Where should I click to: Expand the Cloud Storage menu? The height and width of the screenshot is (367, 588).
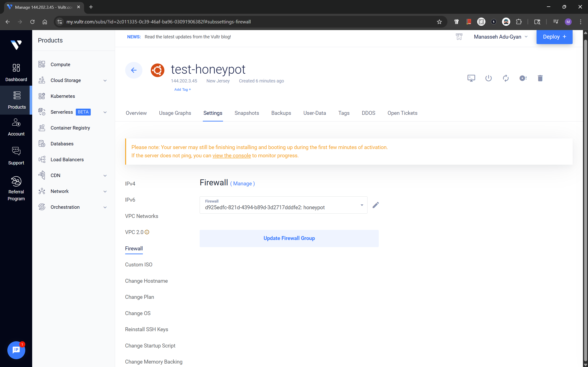(105, 81)
